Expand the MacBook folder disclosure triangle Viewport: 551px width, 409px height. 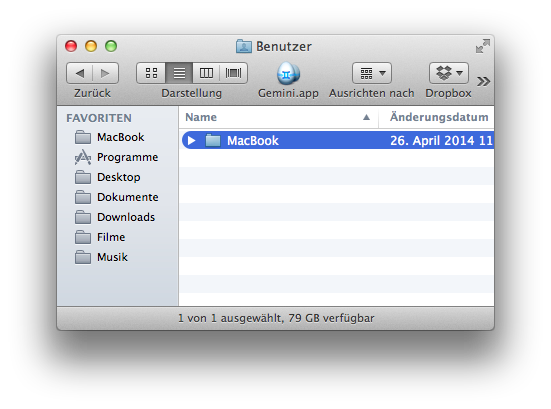tap(192, 141)
